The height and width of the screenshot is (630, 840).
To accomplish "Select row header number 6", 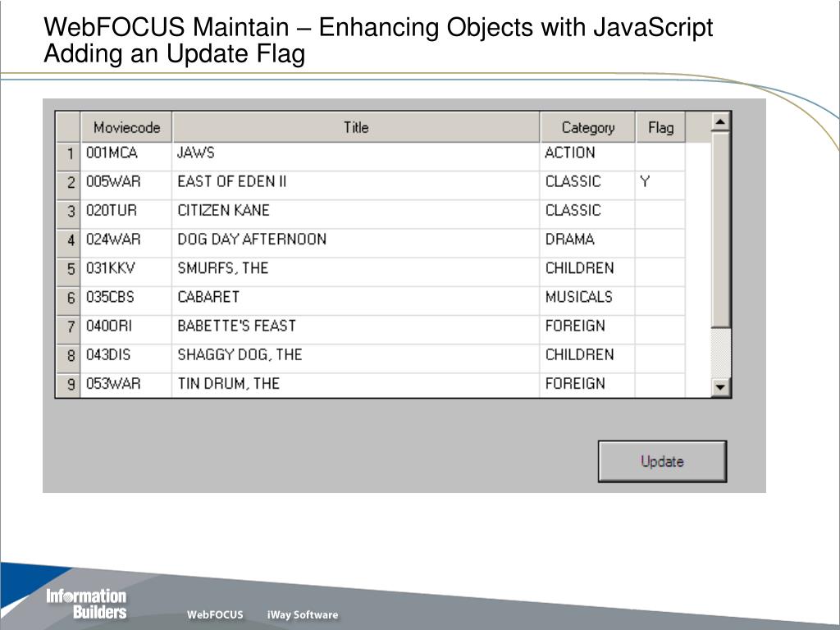I will pyautogui.click(x=69, y=302).
